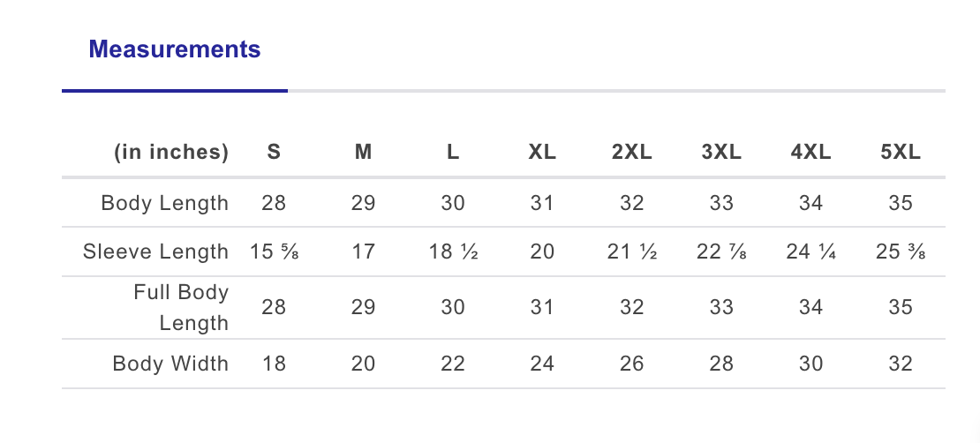Click the 22 ⅞ sleeve length cell
Image resolution: width=980 pixels, height=443 pixels.
721,252
